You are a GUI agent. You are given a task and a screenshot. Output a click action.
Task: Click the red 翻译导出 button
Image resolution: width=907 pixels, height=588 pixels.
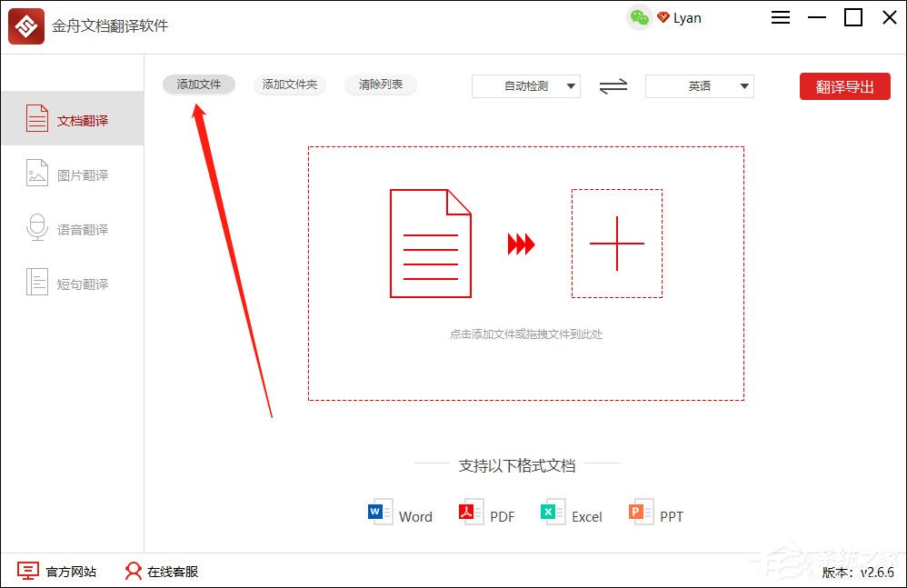(844, 85)
